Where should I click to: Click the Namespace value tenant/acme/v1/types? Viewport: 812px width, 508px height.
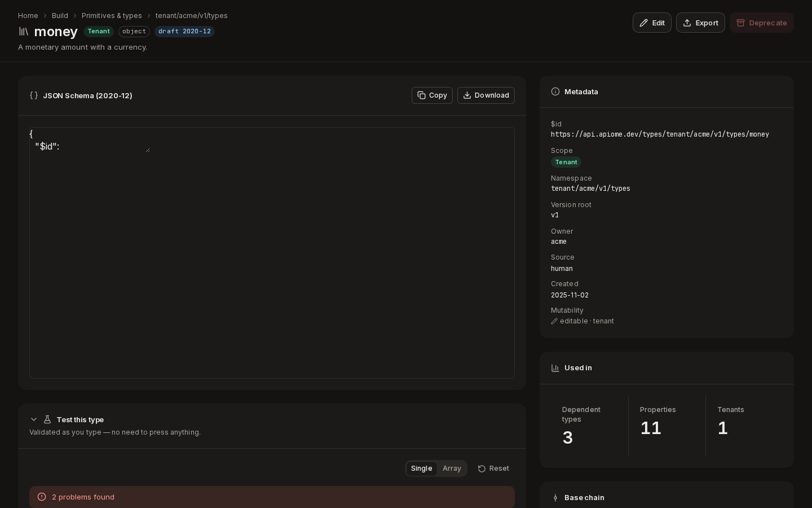(590, 189)
